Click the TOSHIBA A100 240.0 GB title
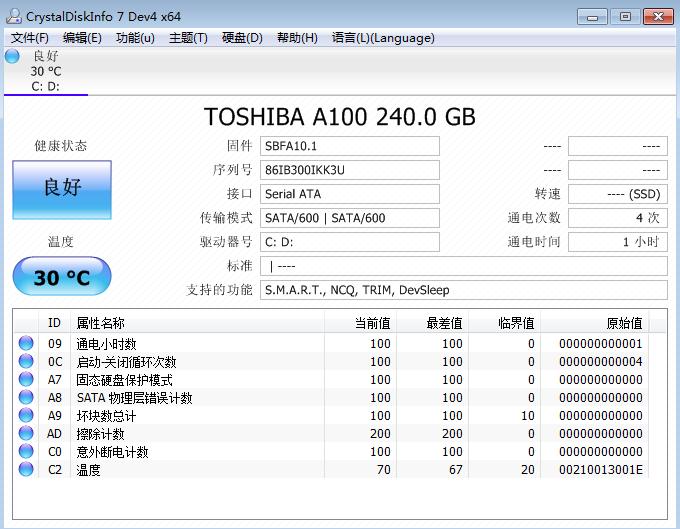Viewport: 680px width, 529px height. pyautogui.click(x=340, y=117)
